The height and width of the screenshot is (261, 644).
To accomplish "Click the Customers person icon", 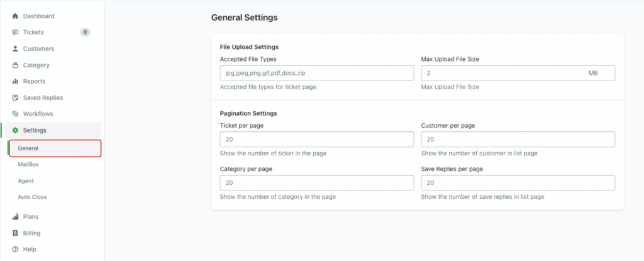I will coord(15,48).
